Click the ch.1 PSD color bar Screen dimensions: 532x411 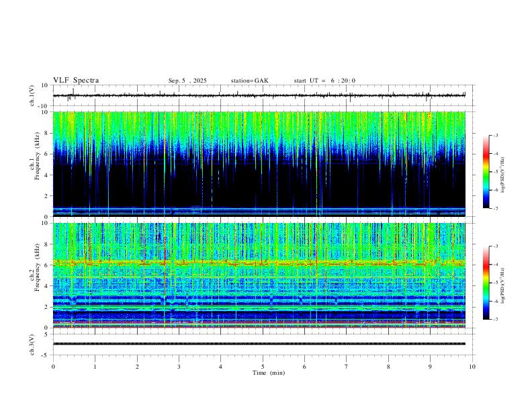pos(486,172)
